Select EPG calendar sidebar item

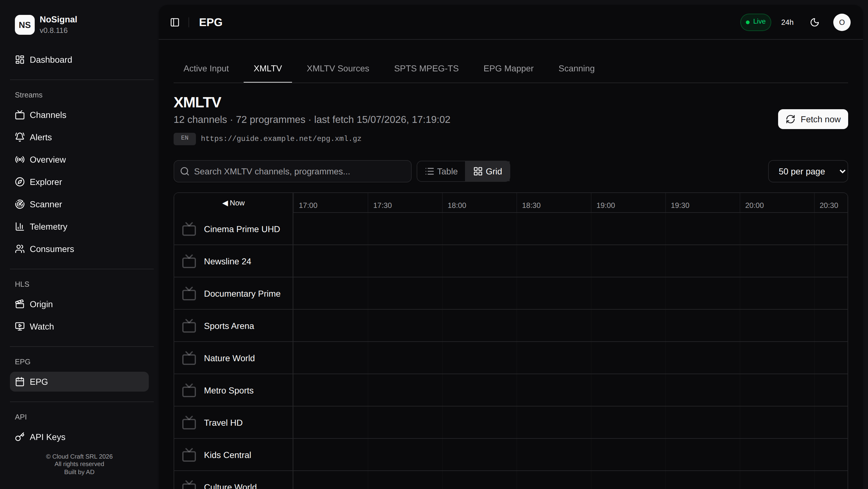(79, 382)
